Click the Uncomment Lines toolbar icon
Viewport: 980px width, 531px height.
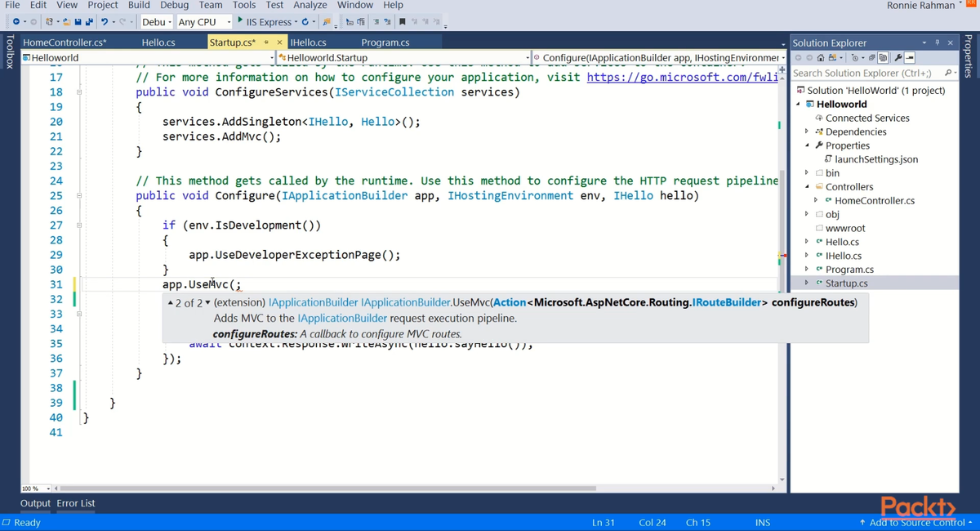click(x=387, y=22)
